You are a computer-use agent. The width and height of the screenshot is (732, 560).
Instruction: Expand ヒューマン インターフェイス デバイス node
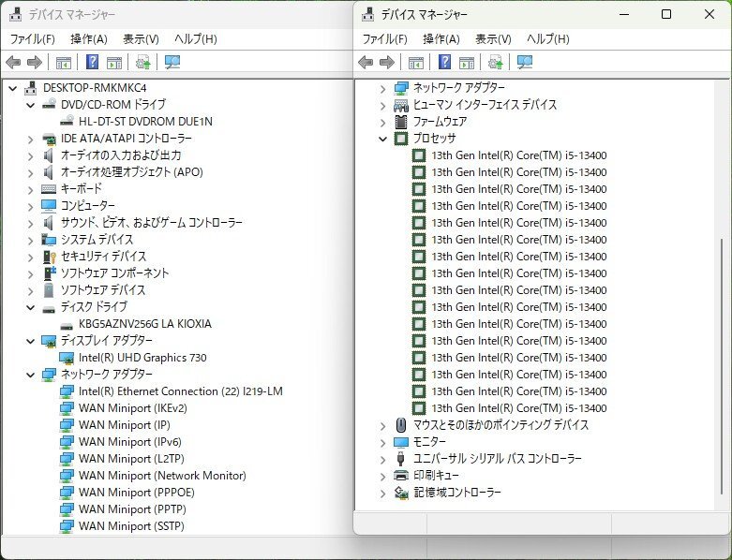tap(383, 106)
